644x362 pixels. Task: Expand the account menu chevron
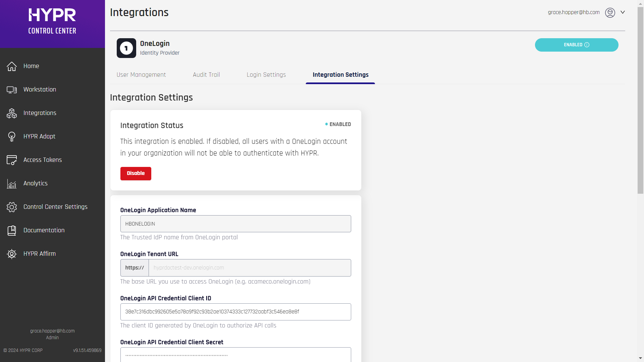point(623,12)
